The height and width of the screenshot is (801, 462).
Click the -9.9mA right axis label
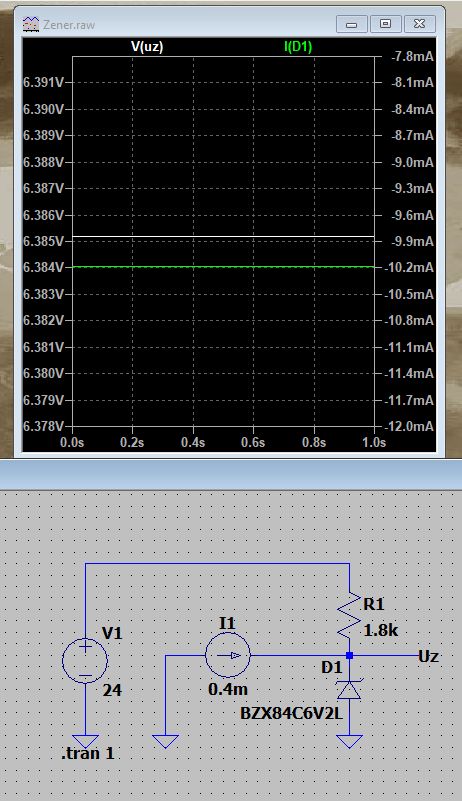(x=412, y=241)
